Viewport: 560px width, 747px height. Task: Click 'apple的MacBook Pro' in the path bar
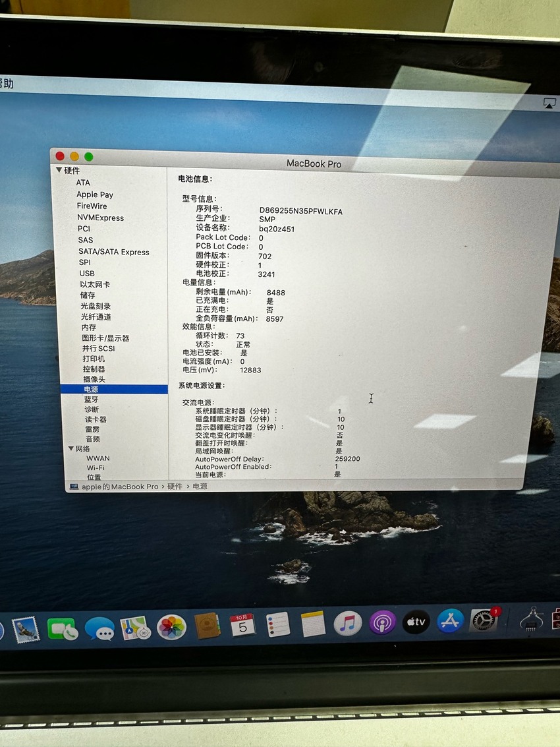pos(120,487)
